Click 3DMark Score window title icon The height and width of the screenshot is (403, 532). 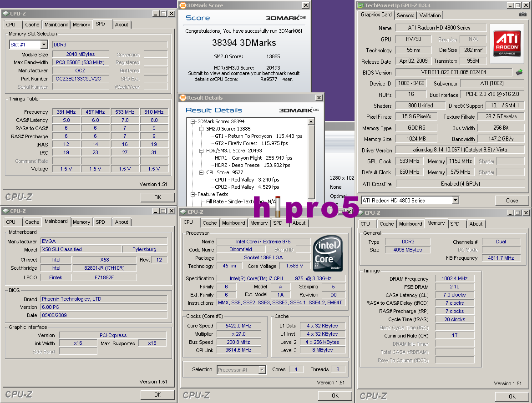[x=183, y=5]
